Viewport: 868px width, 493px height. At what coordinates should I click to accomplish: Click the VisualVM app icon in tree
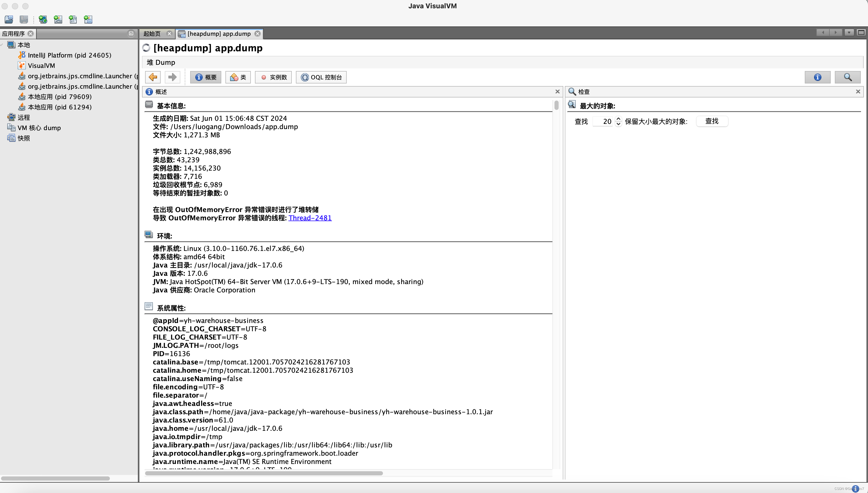tap(22, 65)
